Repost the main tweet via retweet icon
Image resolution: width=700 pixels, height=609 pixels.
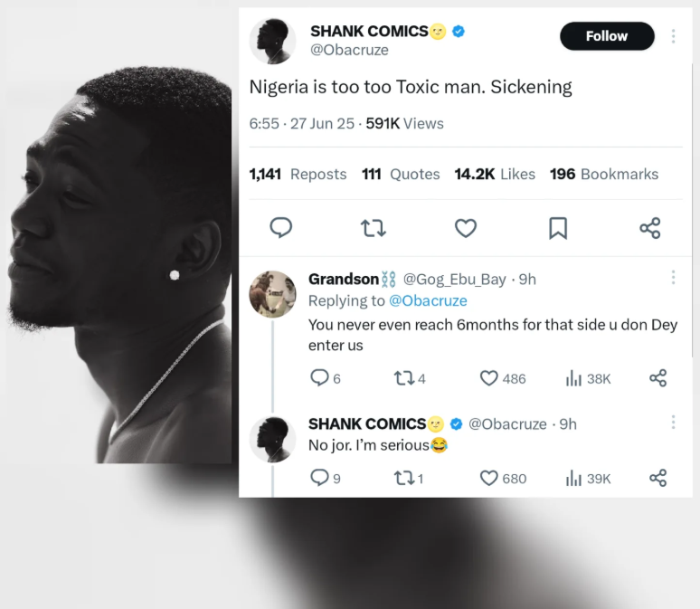click(374, 228)
